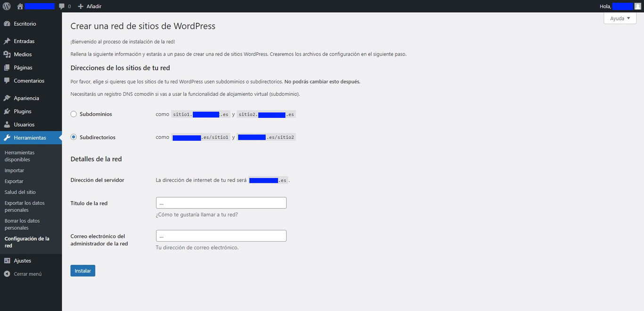Click the .es/sitio2 subdirectory example code
This screenshot has width=644, height=311.
click(x=266, y=137)
